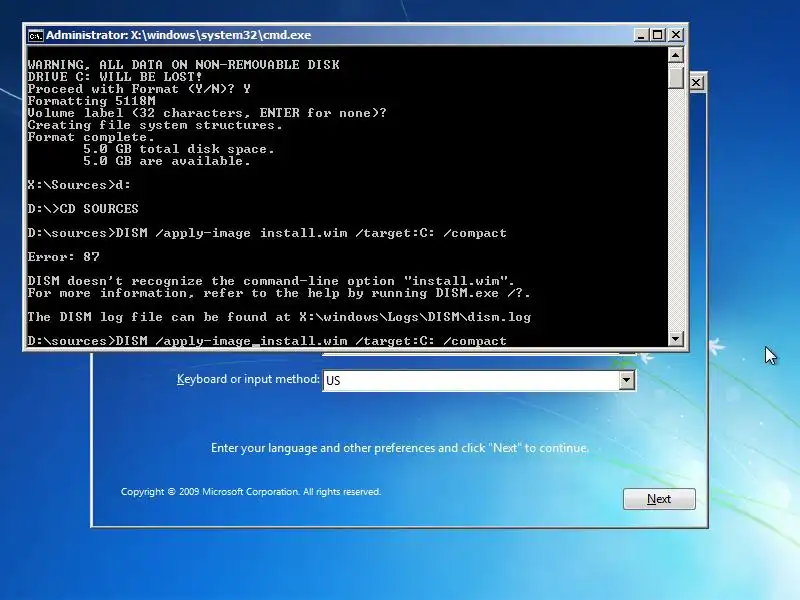Click the last DISM command prompt line
The width and height of the screenshot is (800, 600).
pos(267,340)
